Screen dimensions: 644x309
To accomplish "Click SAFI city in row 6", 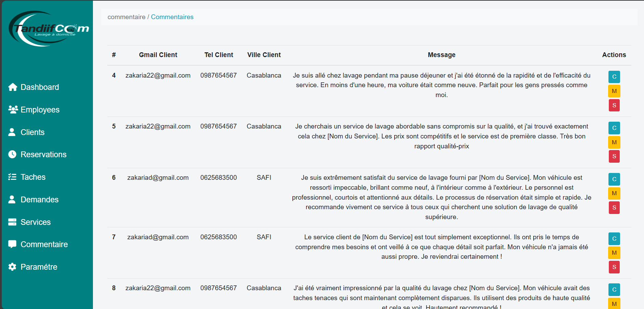I will pos(264,177).
